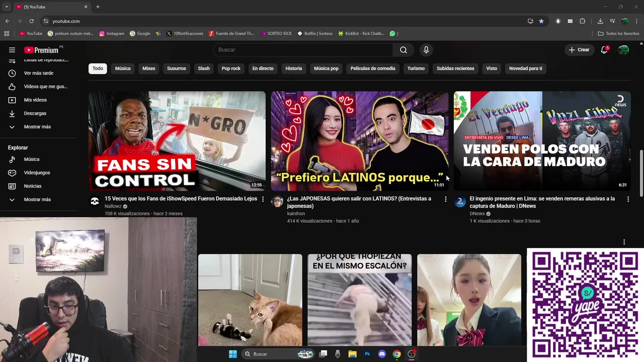Click the kainihon channel avatar
This screenshot has width=644, height=362.
(x=277, y=202)
